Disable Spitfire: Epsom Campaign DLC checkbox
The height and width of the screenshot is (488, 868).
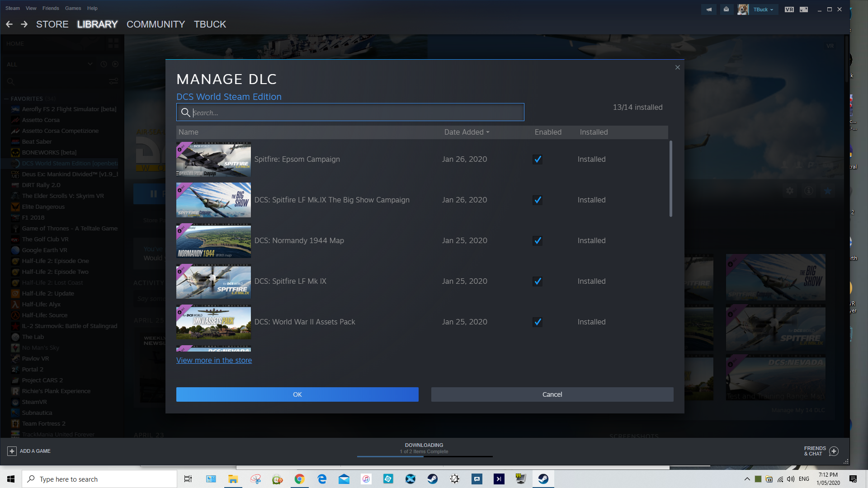tap(538, 159)
